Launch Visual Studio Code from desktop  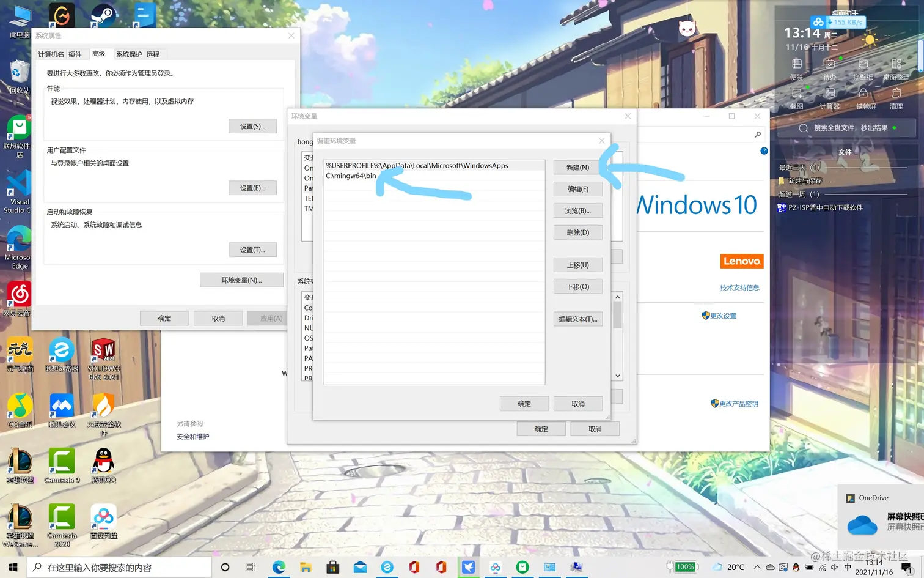(x=18, y=192)
